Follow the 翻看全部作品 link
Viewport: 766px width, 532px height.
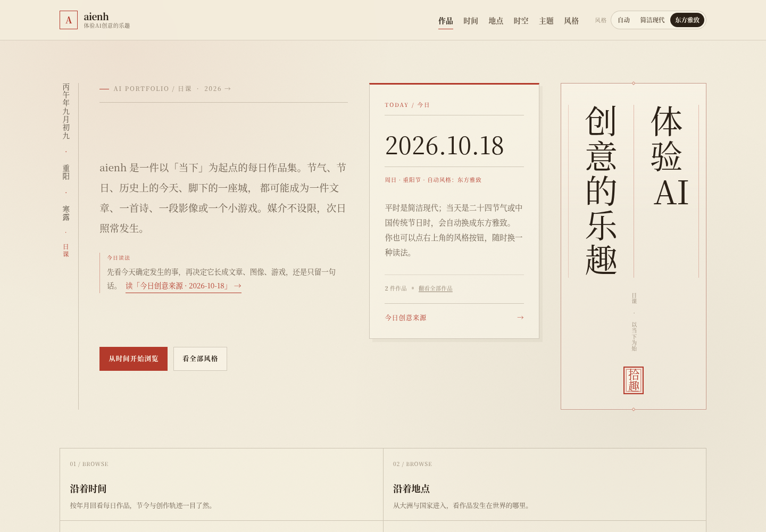(436, 289)
